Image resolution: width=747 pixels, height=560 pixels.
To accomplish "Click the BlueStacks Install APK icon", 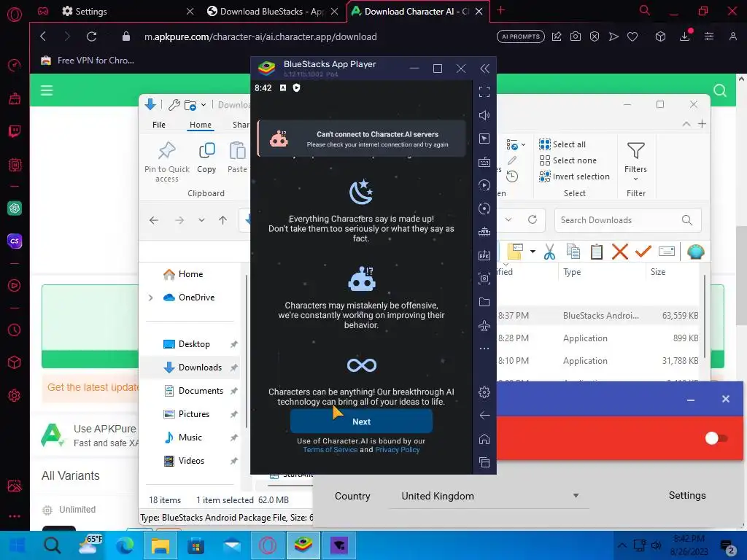I will (484, 255).
